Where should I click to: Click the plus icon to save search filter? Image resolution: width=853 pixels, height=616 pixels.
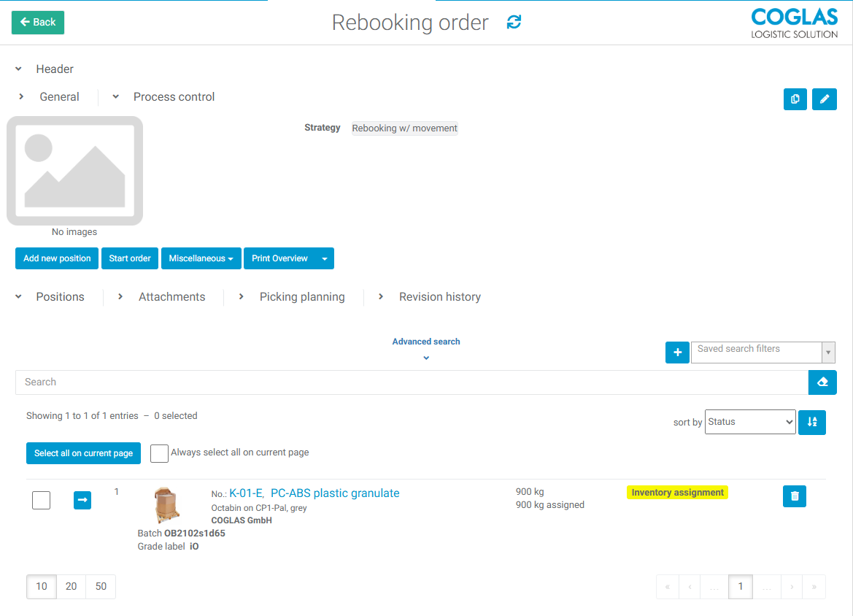677,353
